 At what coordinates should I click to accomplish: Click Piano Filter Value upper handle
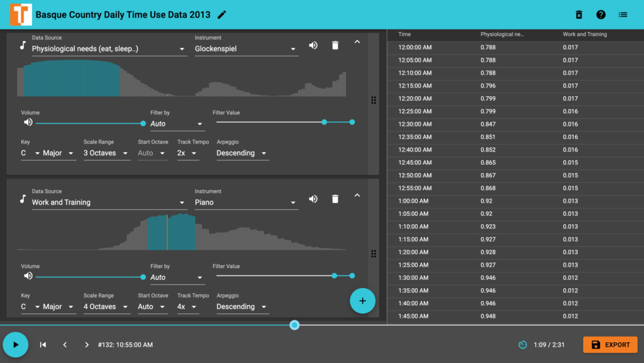(352, 276)
